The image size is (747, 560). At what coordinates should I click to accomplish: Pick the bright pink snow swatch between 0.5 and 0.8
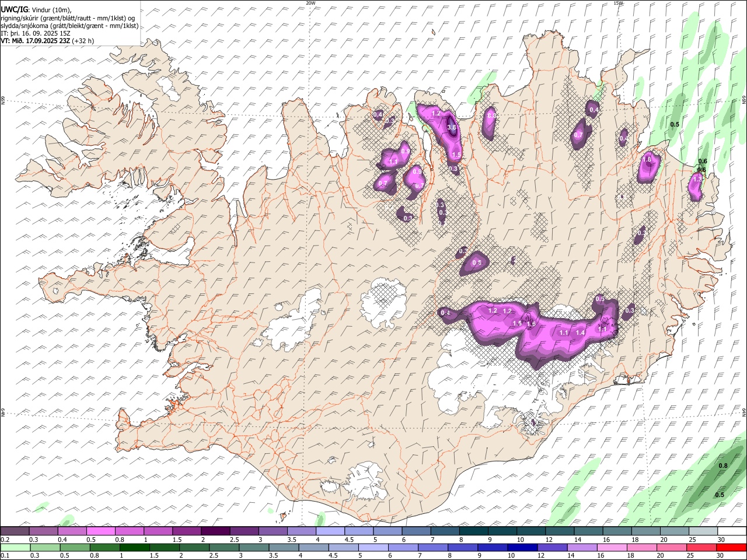(x=100, y=531)
